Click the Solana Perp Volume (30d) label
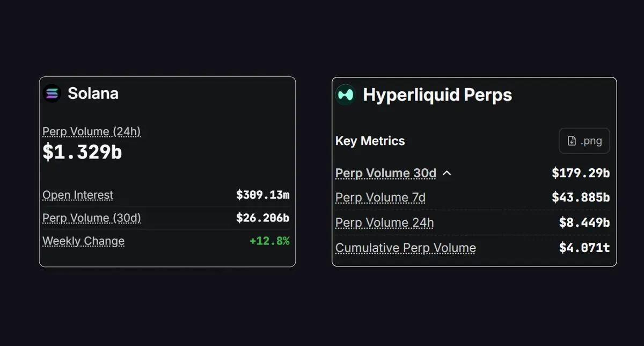This screenshot has height=346, width=644. tap(92, 218)
